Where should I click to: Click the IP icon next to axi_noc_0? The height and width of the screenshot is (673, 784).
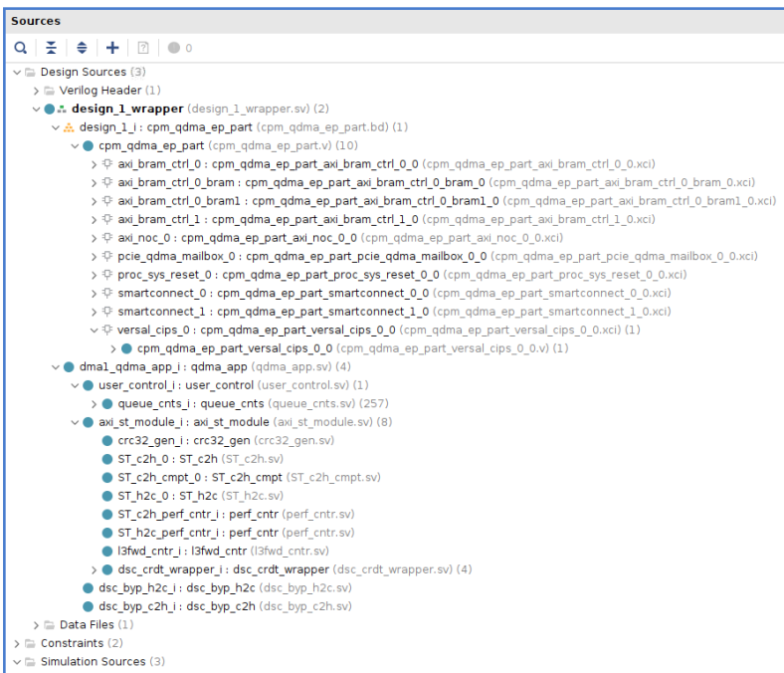[x=107, y=238]
